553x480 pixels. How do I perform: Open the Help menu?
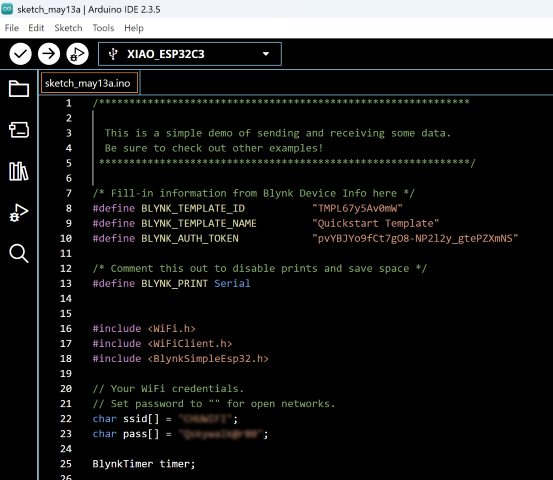[x=134, y=28]
